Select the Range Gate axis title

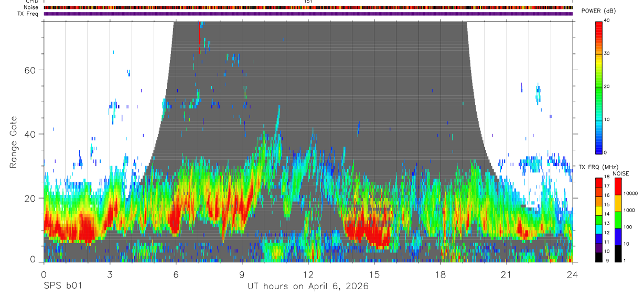pos(14,142)
